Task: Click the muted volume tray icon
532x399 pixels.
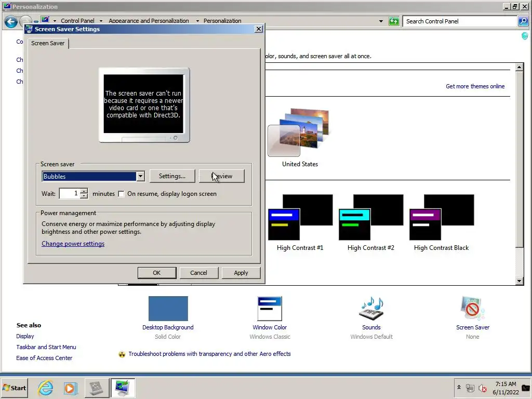Action: coord(482,388)
